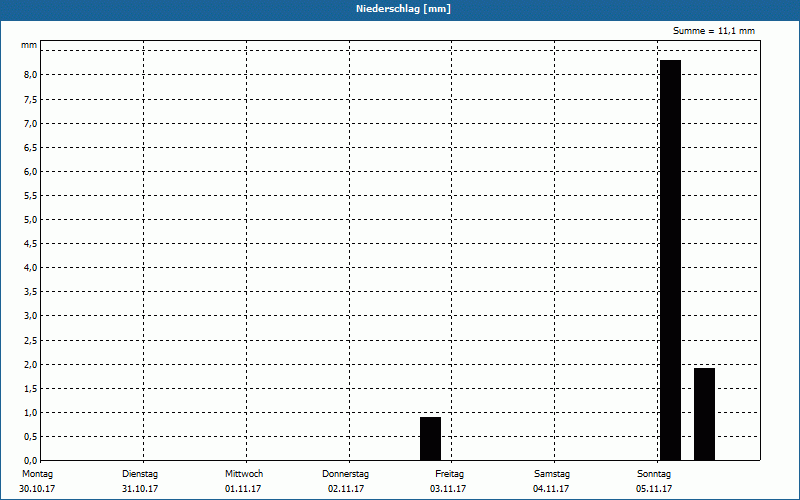Click the date 05.11.17
This screenshot has height=500, width=800.
[x=654, y=489]
